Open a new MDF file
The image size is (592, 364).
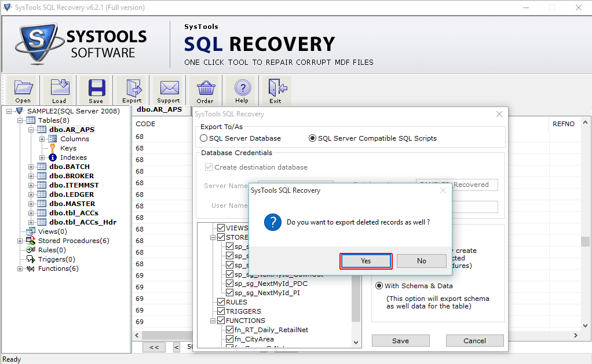23,90
